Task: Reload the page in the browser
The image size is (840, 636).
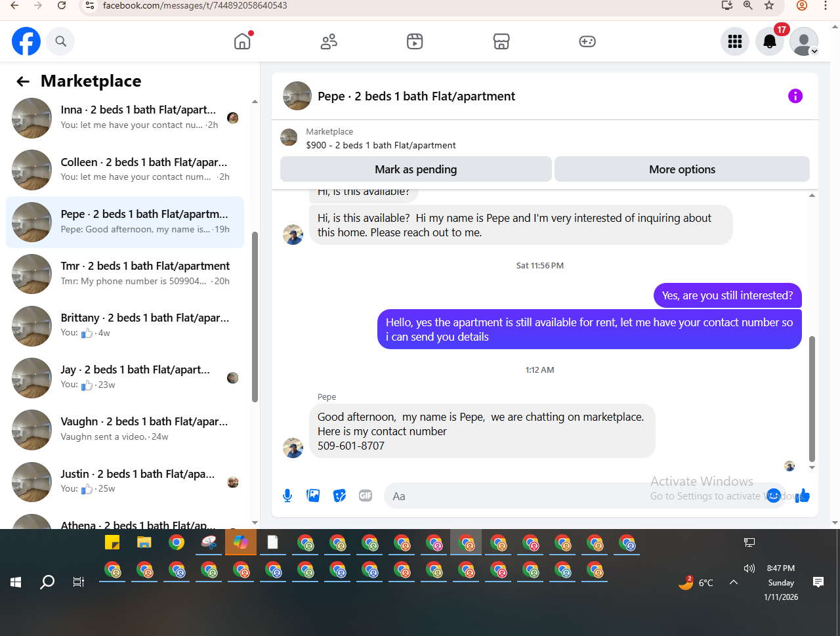Action: click(62, 6)
